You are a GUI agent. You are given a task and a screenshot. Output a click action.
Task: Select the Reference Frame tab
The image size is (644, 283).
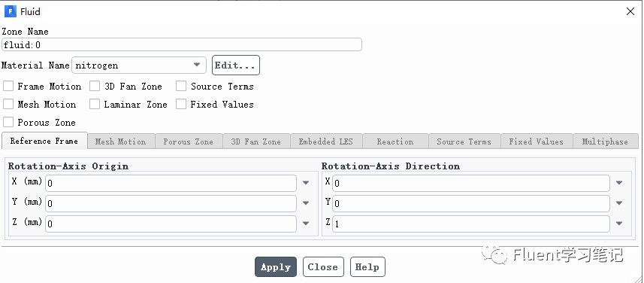click(44, 141)
